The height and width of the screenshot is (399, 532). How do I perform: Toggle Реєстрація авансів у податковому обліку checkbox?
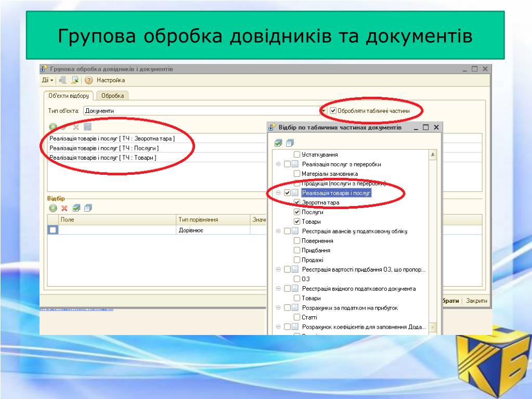(288, 231)
